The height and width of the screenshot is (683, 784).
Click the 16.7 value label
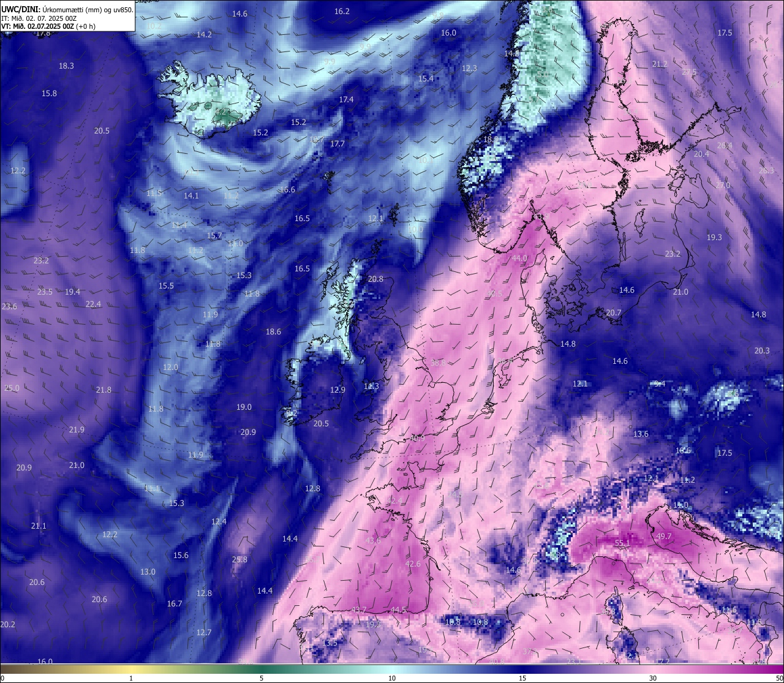[x=175, y=604]
